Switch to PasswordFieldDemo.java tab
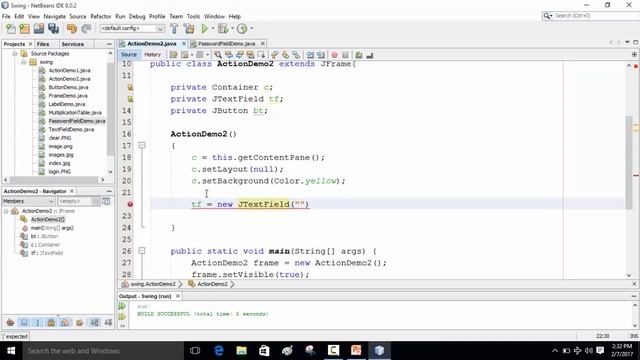 coord(227,44)
